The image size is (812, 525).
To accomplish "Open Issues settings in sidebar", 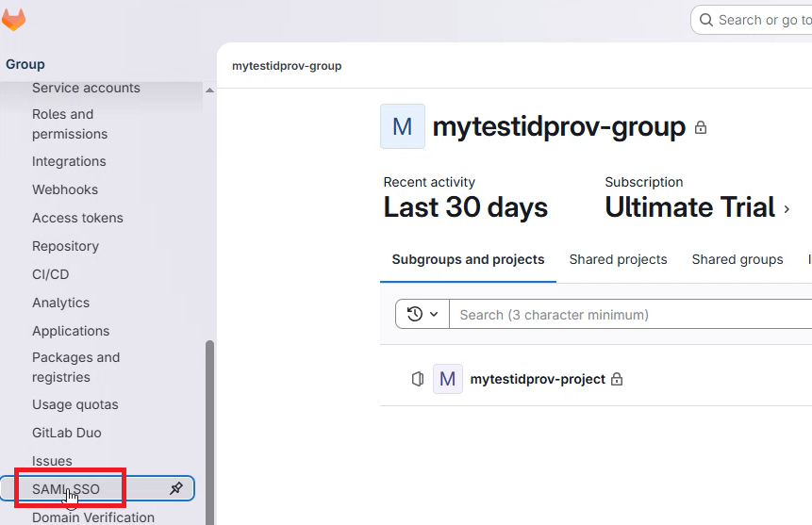I will click(52, 461).
